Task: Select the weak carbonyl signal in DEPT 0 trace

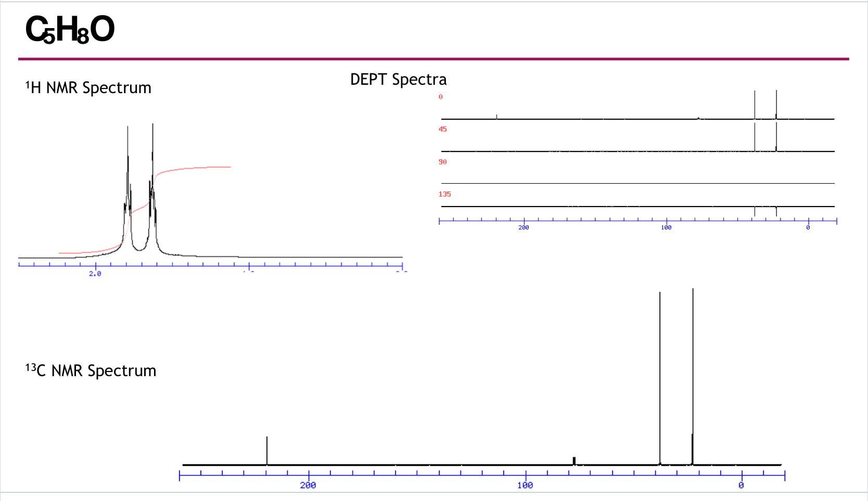Action: tap(497, 117)
